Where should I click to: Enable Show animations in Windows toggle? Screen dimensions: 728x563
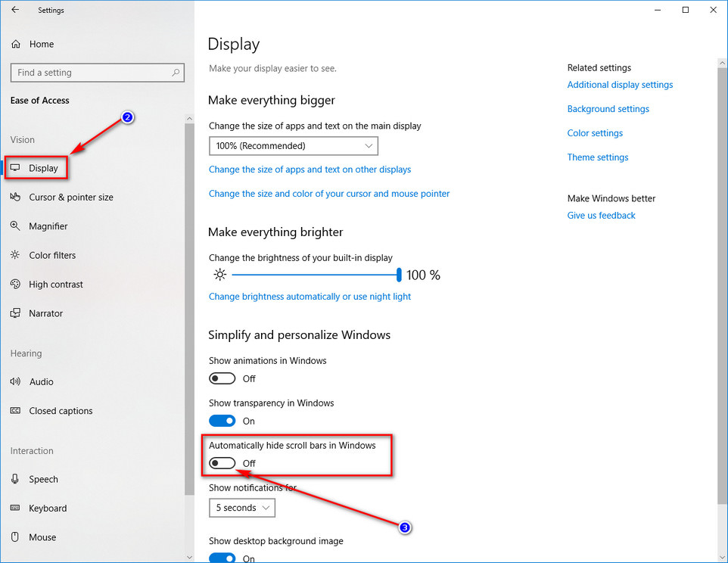(x=222, y=378)
